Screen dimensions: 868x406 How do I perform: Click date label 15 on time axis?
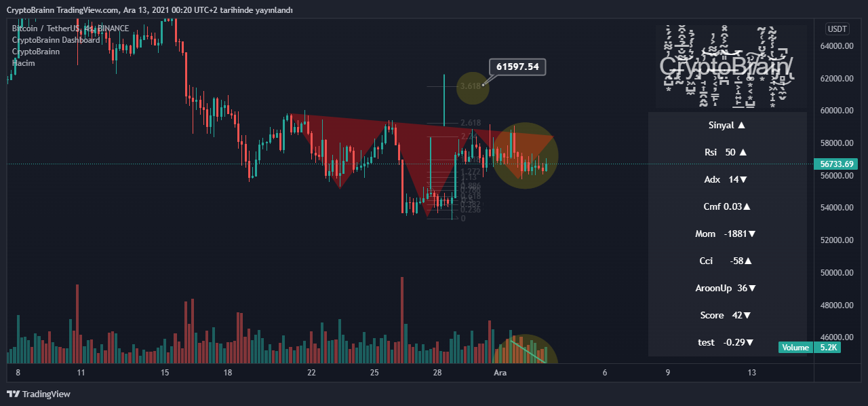165,373
